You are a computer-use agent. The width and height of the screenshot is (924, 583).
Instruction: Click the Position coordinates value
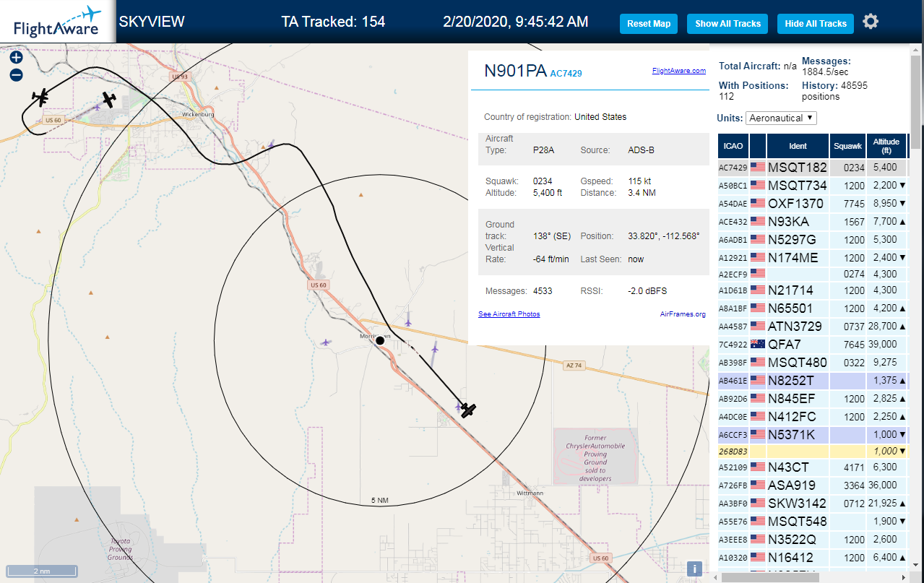click(663, 236)
